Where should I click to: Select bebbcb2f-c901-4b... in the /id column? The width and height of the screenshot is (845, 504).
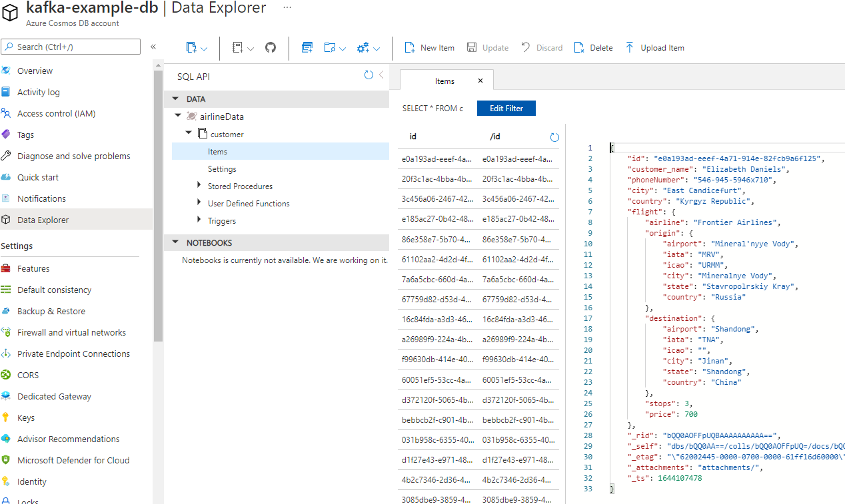click(x=518, y=419)
